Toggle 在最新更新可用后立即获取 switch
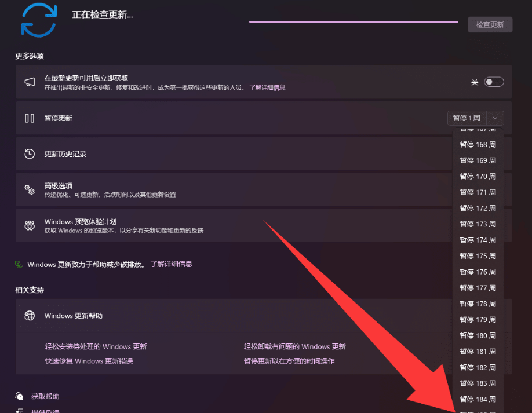This screenshot has width=532, height=413. point(494,82)
